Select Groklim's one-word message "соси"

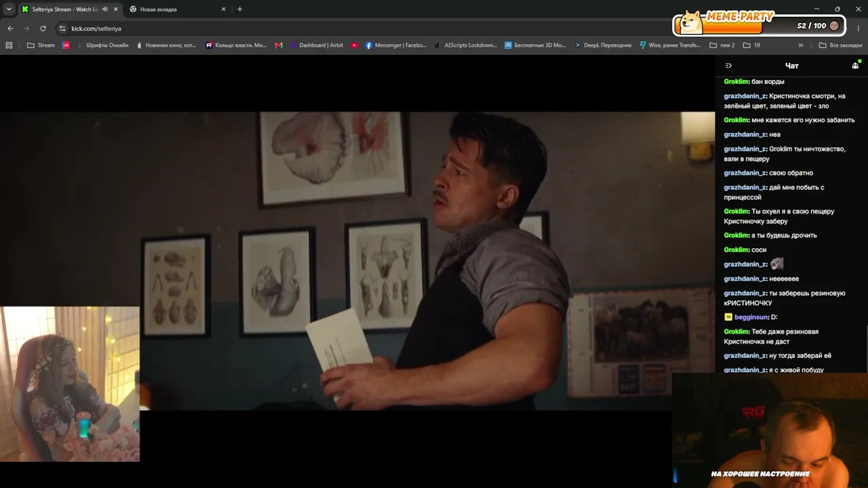745,249
